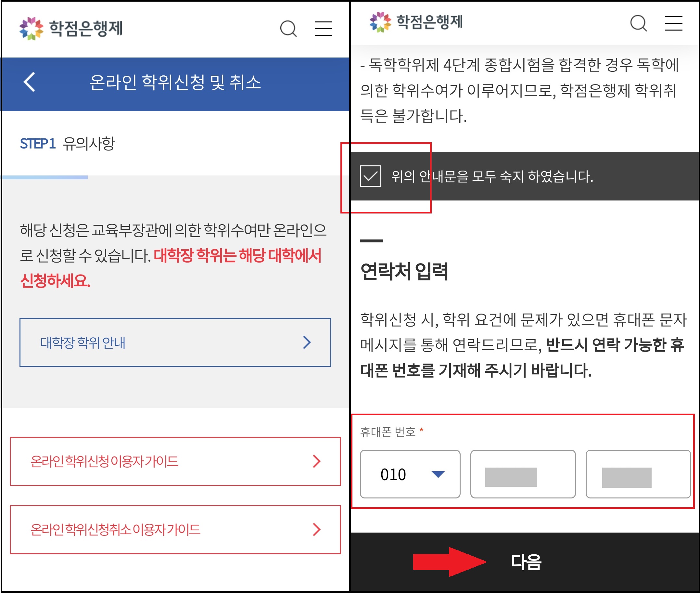Expand 온라인학위신청취소 이용자가이드 arrow
This screenshot has width=700, height=593.
click(x=316, y=530)
